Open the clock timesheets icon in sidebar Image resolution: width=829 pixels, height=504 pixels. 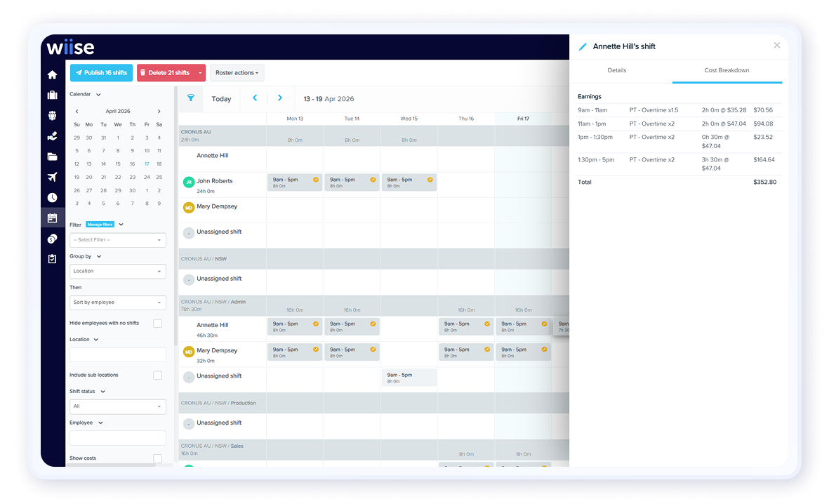[52, 197]
